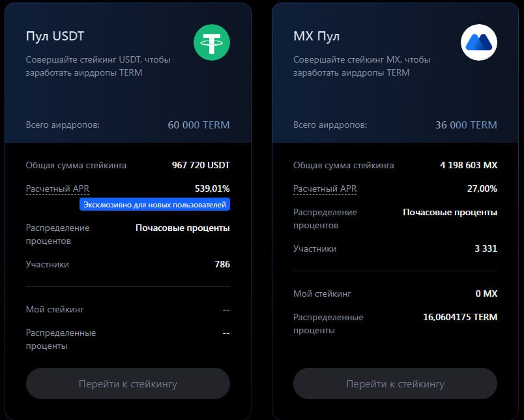524x420 pixels.
Task: Click the 539,01% APR value
Action: [212, 189]
